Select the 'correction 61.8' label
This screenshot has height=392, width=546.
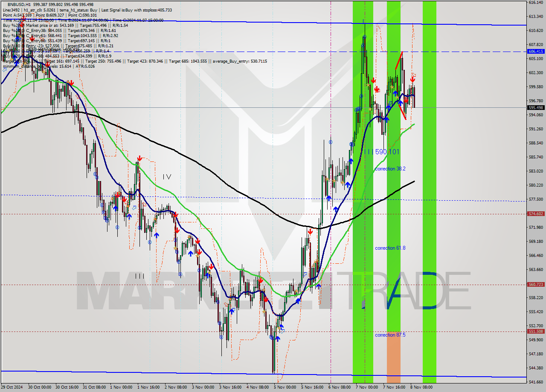pyautogui.click(x=390, y=248)
